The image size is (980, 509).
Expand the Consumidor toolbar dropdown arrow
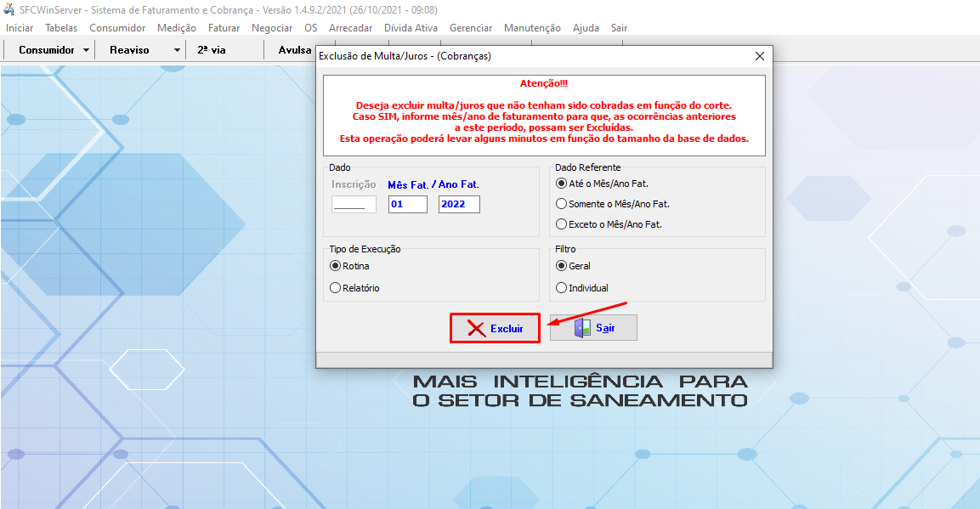click(x=87, y=50)
